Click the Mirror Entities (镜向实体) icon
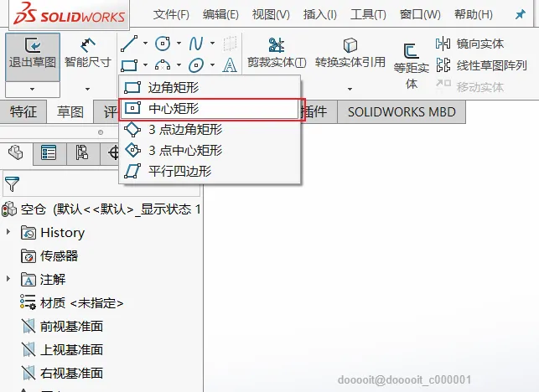This screenshot has height=392, width=539. click(x=443, y=44)
